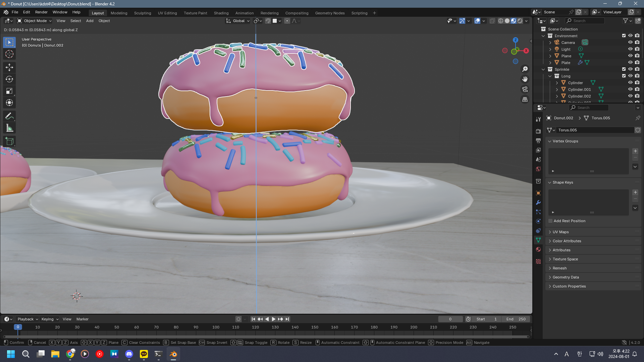
Task: Open the Render menu
Action: tap(41, 12)
